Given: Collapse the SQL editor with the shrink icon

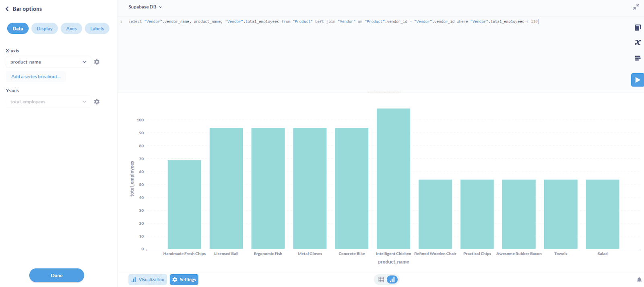Looking at the screenshot, I should (x=636, y=7).
